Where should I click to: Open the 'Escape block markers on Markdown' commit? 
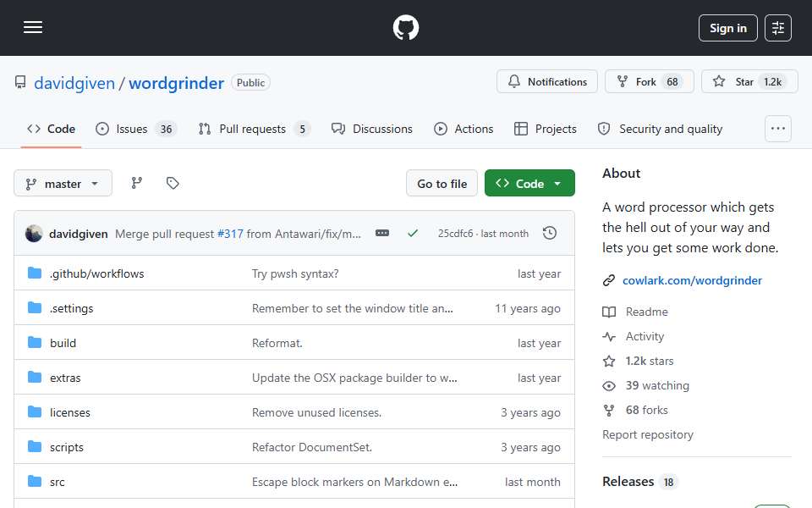(354, 482)
